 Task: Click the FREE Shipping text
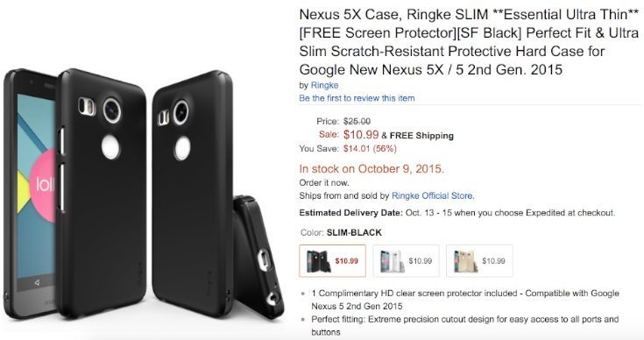tap(421, 136)
